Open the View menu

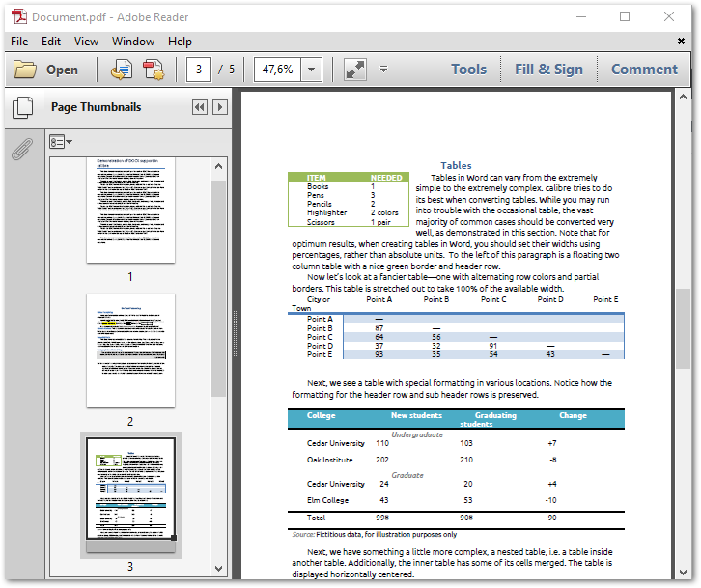(x=87, y=42)
